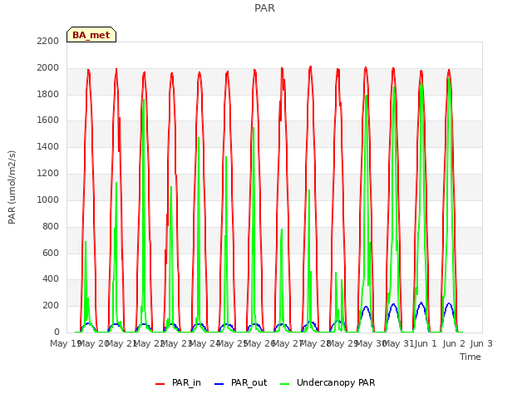Click the 2000 y-axis tick label
532x399 pixels.
click(x=48, y=68)
